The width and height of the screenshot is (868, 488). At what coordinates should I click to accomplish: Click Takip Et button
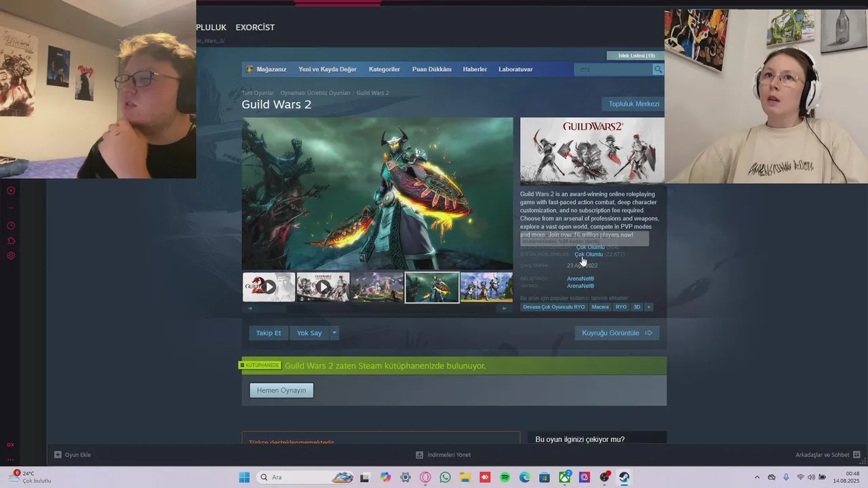coord(269,333)
